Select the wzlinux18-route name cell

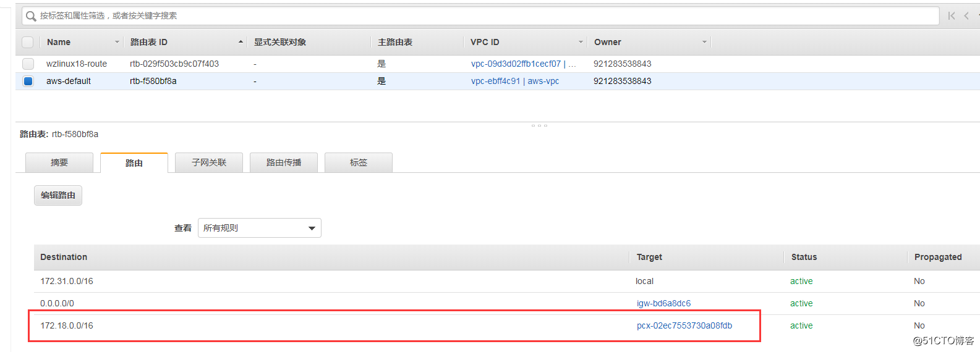[77, 64]
